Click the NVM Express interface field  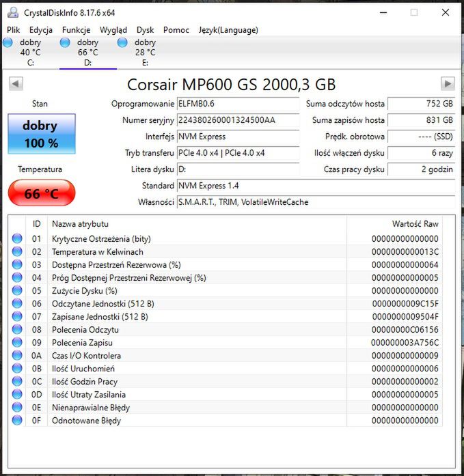coord(238,137)
